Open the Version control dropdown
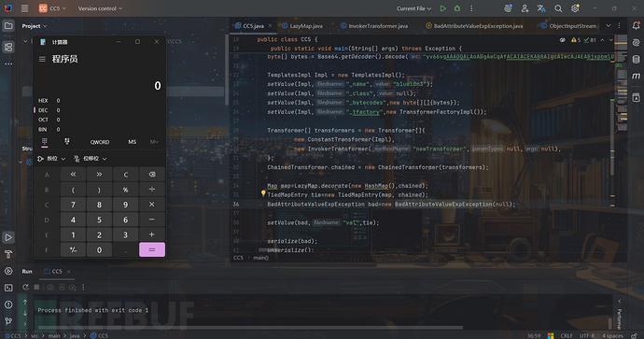The image size is (644, 339). pos(100,8)
